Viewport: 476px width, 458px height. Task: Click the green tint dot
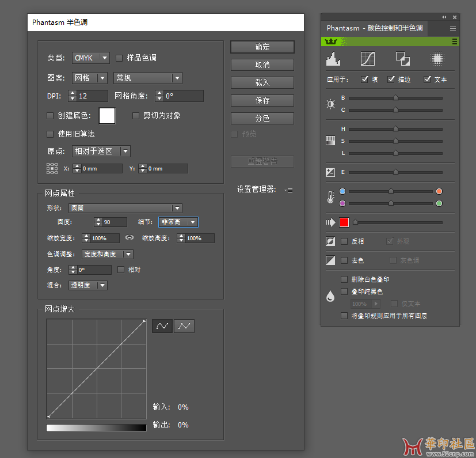coord(439,203)
